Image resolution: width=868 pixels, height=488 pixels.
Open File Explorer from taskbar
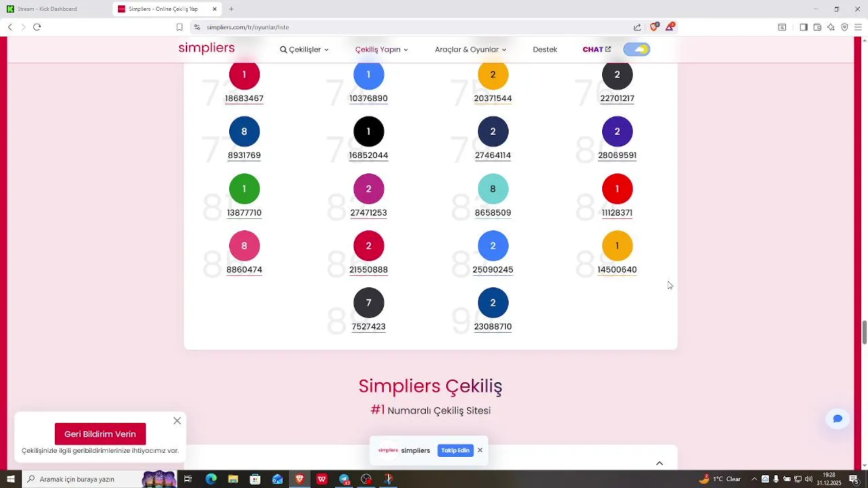coord(233,479)
